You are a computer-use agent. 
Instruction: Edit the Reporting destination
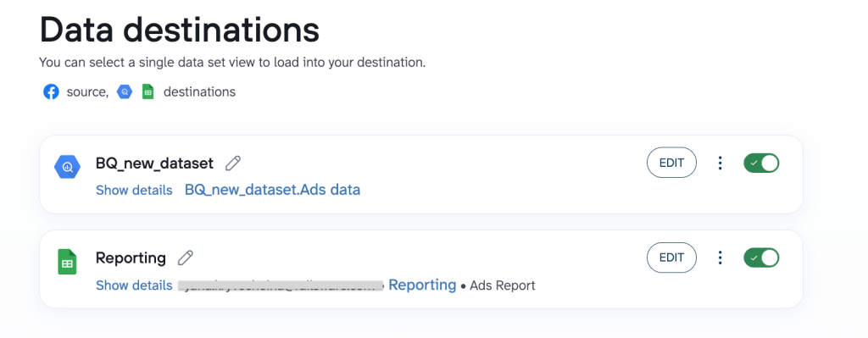click(x=671, y=258)
